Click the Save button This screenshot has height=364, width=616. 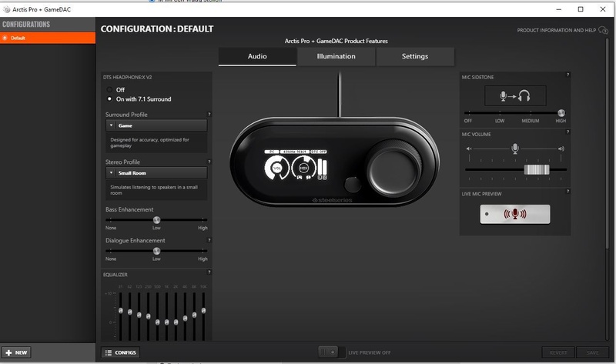coord(592,352)
